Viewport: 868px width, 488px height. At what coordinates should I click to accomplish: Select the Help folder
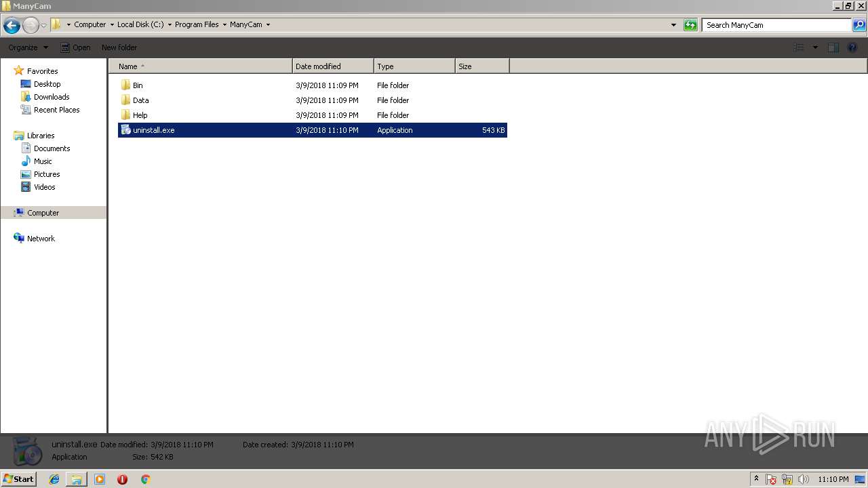pyautogui.click(x=140, y=115)
